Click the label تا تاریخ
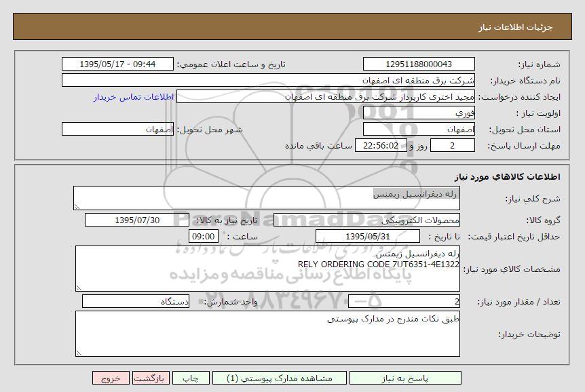This screenshot has height=392, width=585. [444, 237]
